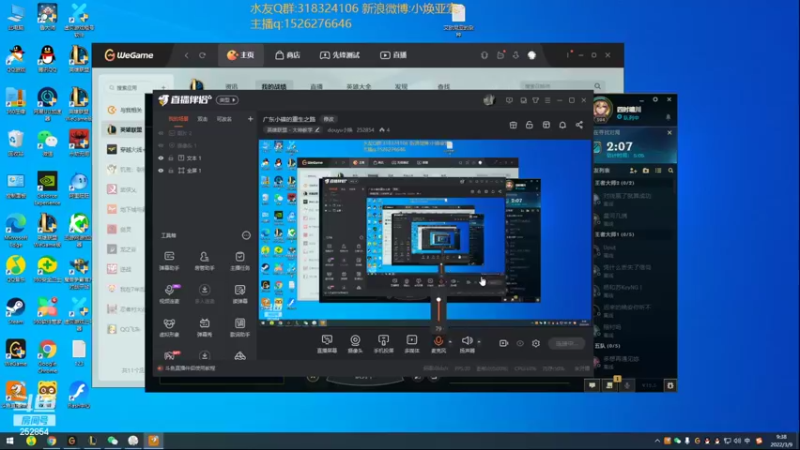Expand the 五队 friends group
Viewport: 800px width, 450px height.
pos(607,345)
